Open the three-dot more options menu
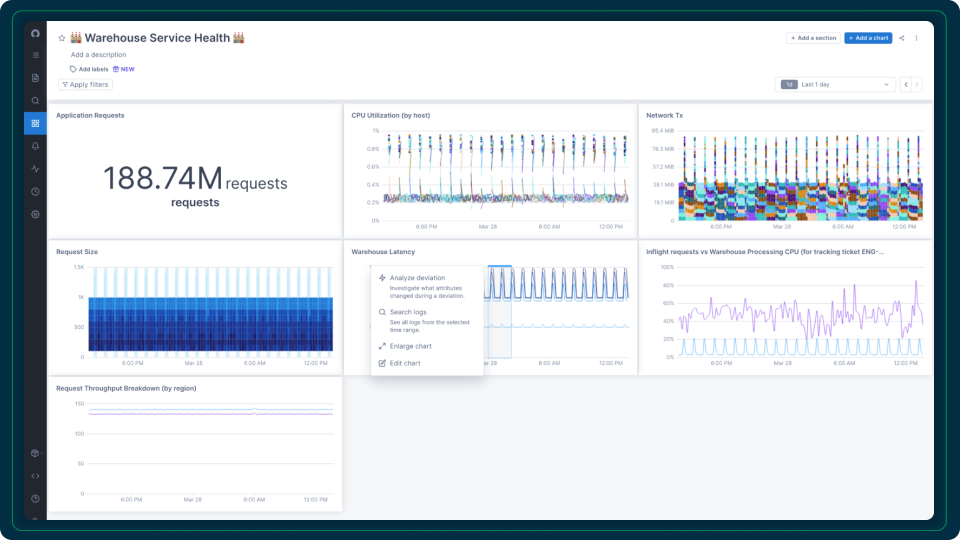Viewport: 960px width, 540px height. pos(917,38)
